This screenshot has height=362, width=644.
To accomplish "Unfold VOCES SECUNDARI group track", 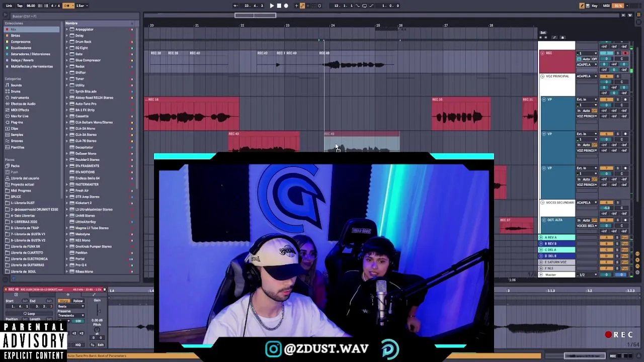I will pyautogui.click(x=543, y=203).
